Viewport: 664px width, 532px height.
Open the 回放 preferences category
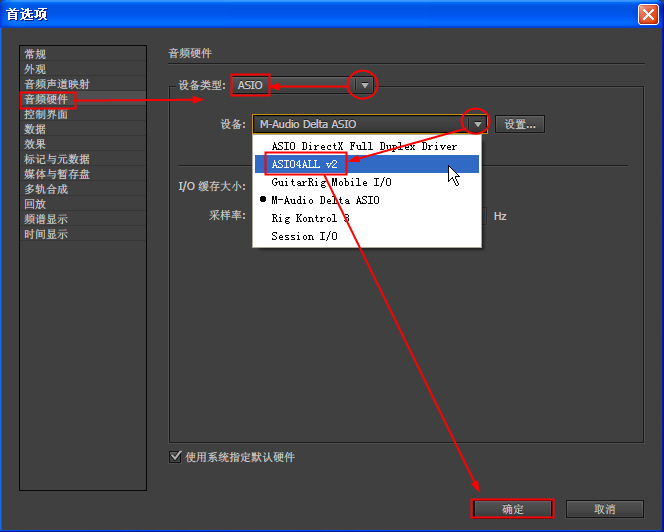click(83, 204)
